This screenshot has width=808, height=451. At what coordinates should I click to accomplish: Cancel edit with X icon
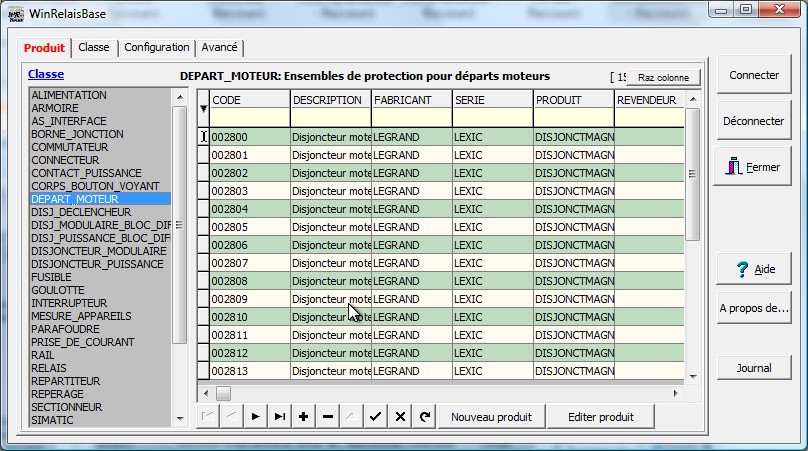point(400,416)
